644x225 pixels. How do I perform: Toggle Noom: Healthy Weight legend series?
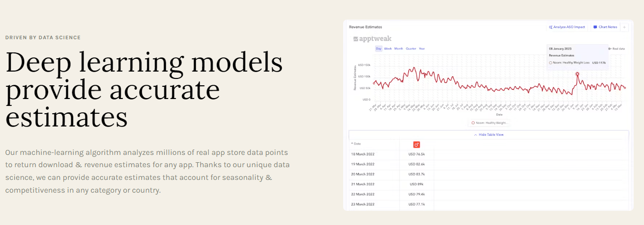pos(489,123)
